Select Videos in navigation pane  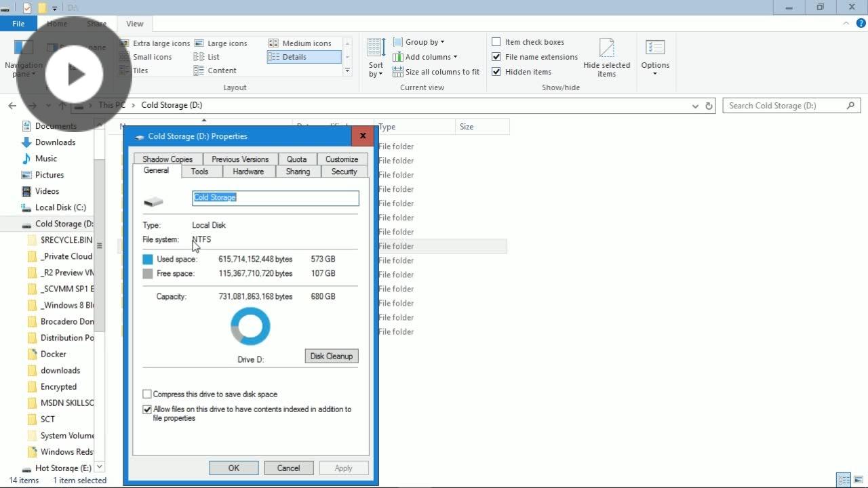[47, 191]
